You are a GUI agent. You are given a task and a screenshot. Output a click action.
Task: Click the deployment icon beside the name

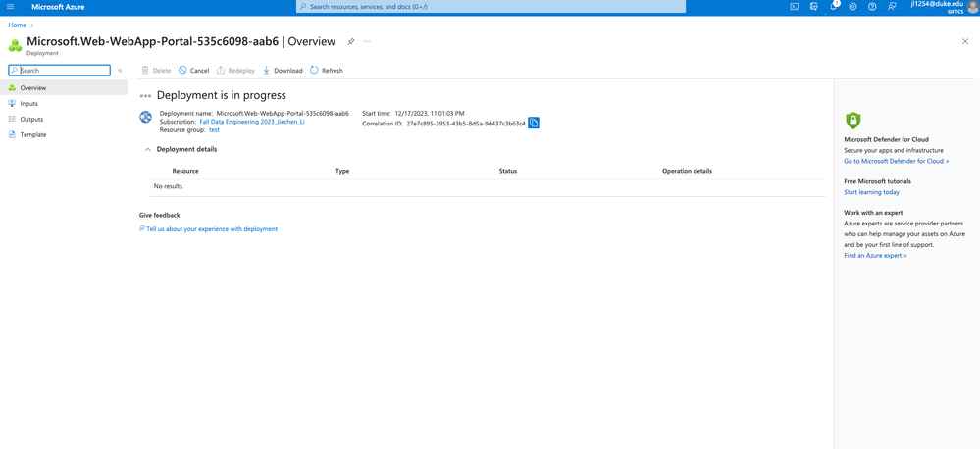(145, 117)
